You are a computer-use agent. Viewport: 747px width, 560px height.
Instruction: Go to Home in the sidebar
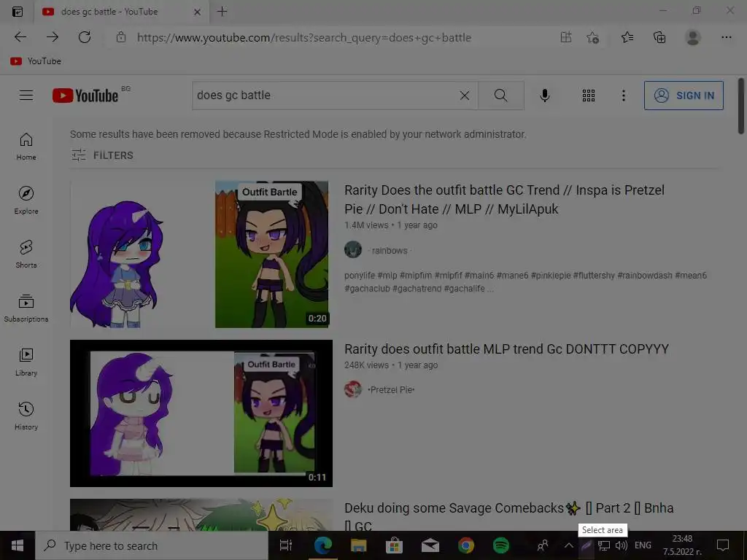(x=26, y=147)
